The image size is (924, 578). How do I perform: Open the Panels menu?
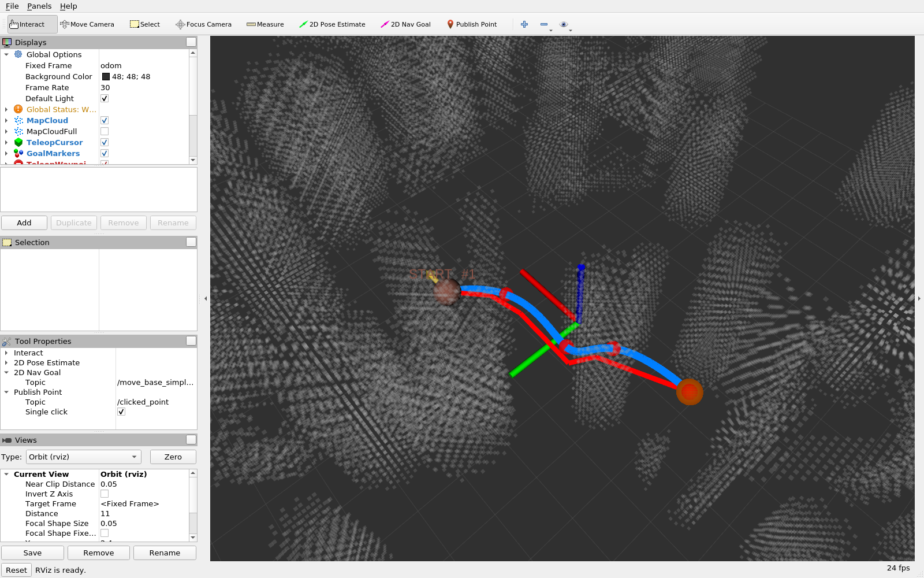(39, 6)
